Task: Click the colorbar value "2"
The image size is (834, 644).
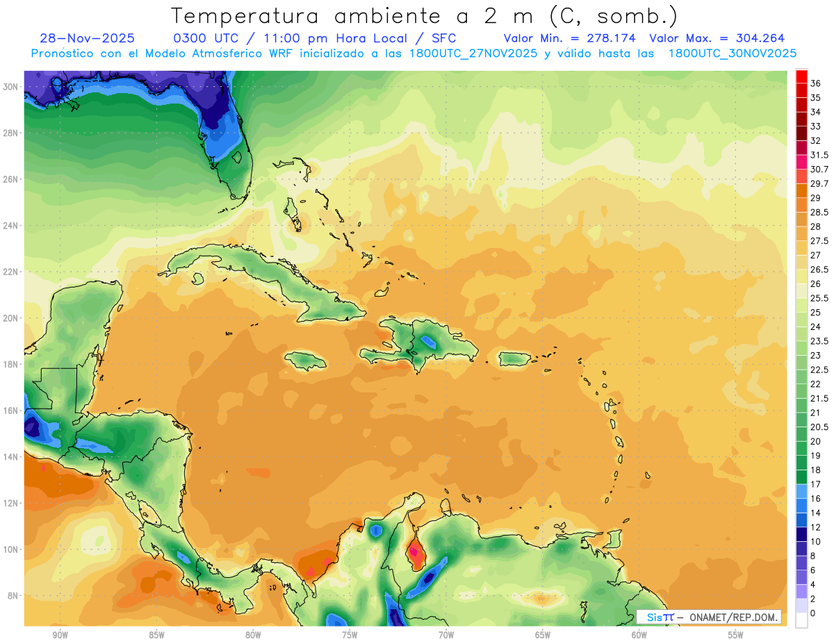Action: [x=813, y=599]
